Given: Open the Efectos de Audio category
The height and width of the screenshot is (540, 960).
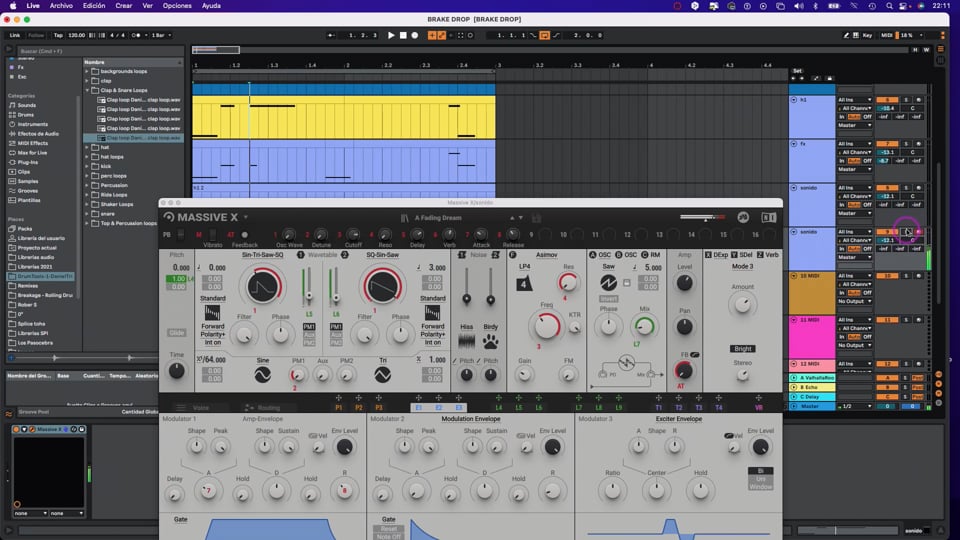Looking at the screenshot, I should point(38,133).
